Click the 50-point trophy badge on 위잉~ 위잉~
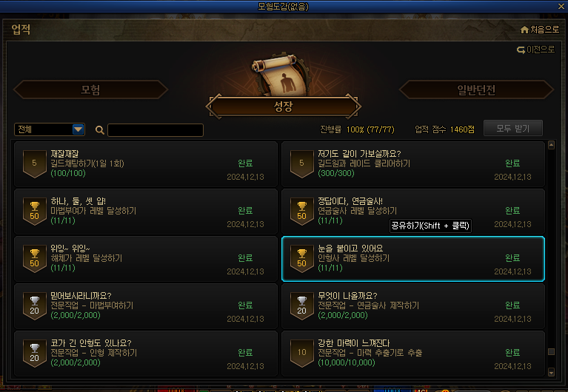Screen dimensions: 568x392 (x=34, y=258)
